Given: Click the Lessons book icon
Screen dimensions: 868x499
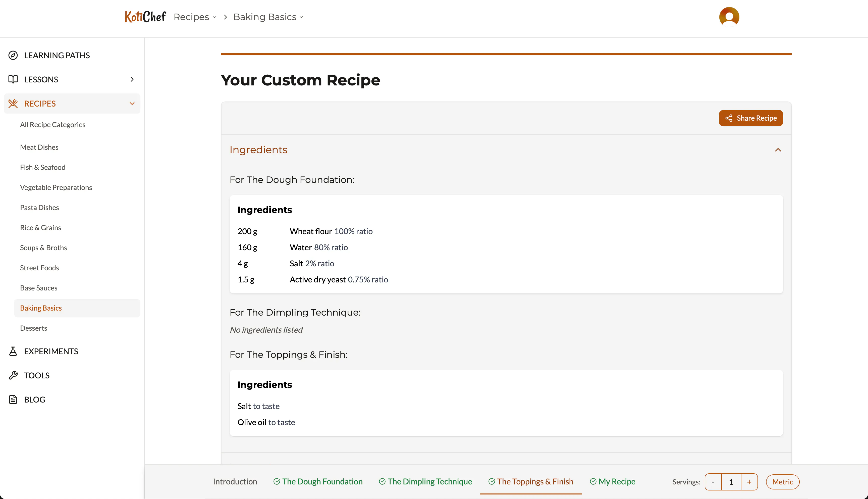Looking at the screenshot, I should click(x=13, y=79).
